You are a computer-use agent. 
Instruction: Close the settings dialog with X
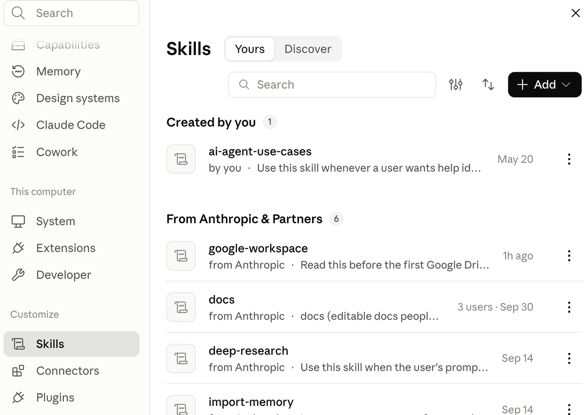click(575, 13)
